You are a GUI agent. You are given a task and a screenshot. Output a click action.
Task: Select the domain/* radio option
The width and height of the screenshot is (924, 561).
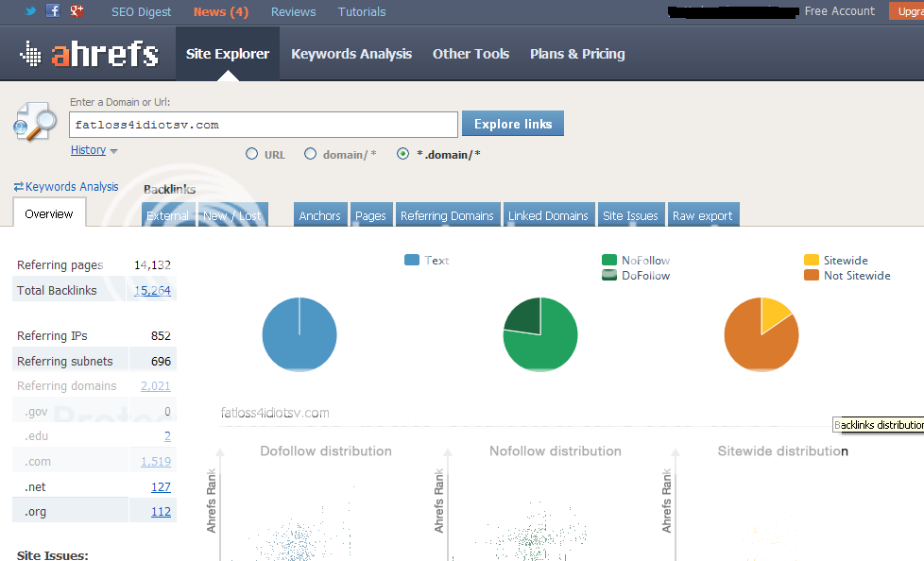(310, 154)
